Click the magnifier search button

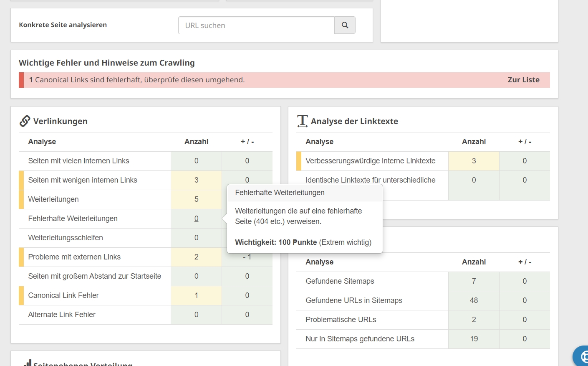tap(345, 25)
